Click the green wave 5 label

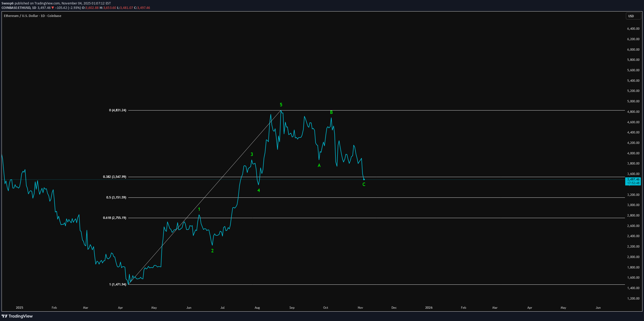click(x=281, y=105)
